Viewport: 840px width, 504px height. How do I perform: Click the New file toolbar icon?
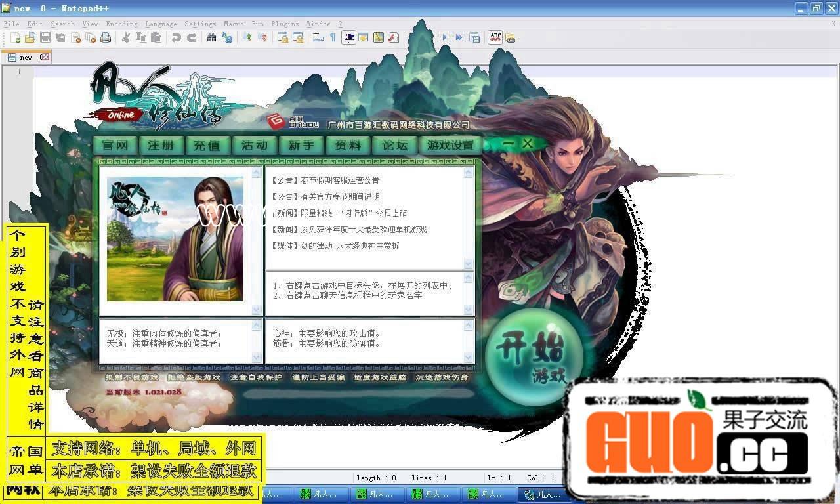coord(16,37)
